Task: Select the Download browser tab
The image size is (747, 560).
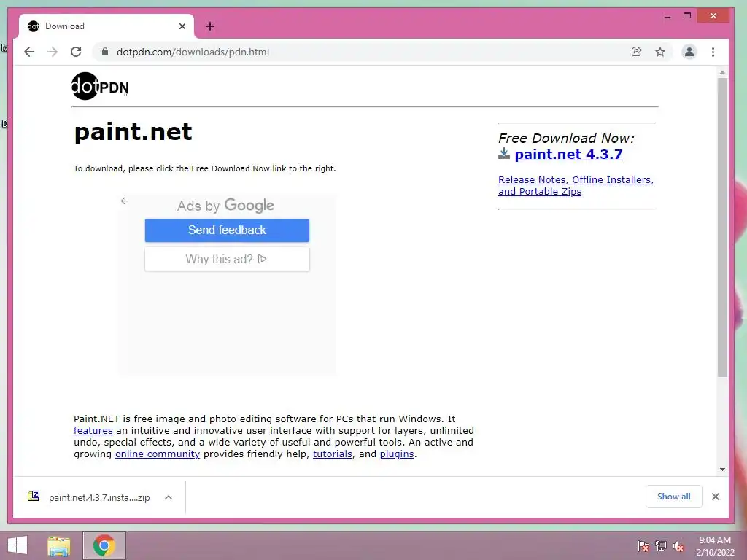Action: pos(107,26)
